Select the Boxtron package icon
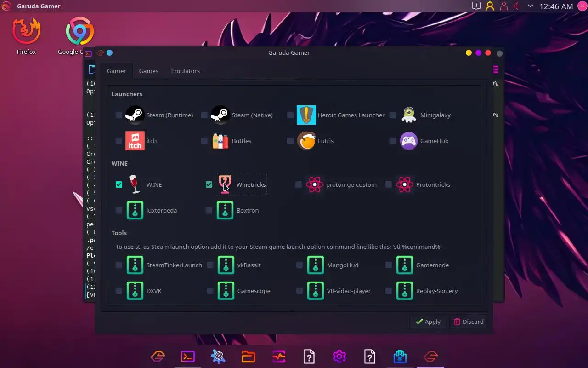The height and width of the screenshot is (368, 588). [225, 210]
